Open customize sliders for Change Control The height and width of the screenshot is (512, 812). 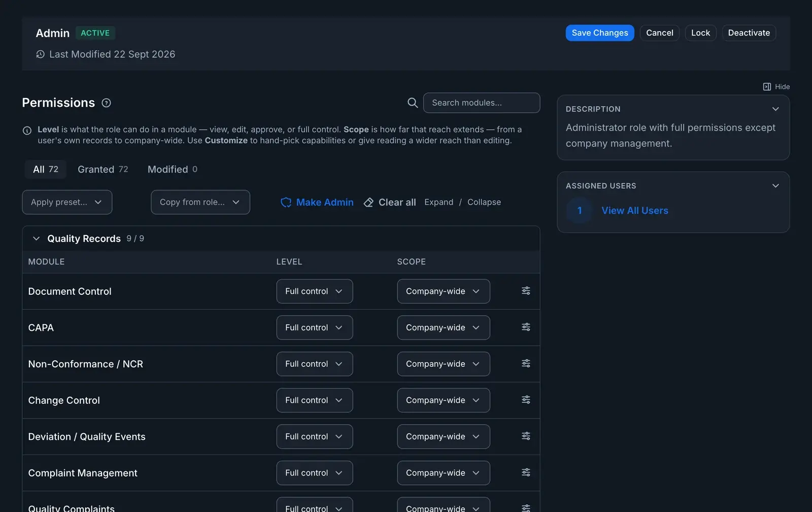[526, 400]
